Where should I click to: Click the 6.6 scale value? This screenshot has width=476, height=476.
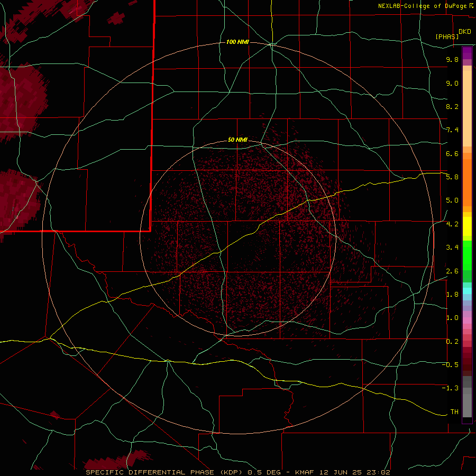pyautogui.click(x=452, y=153)
